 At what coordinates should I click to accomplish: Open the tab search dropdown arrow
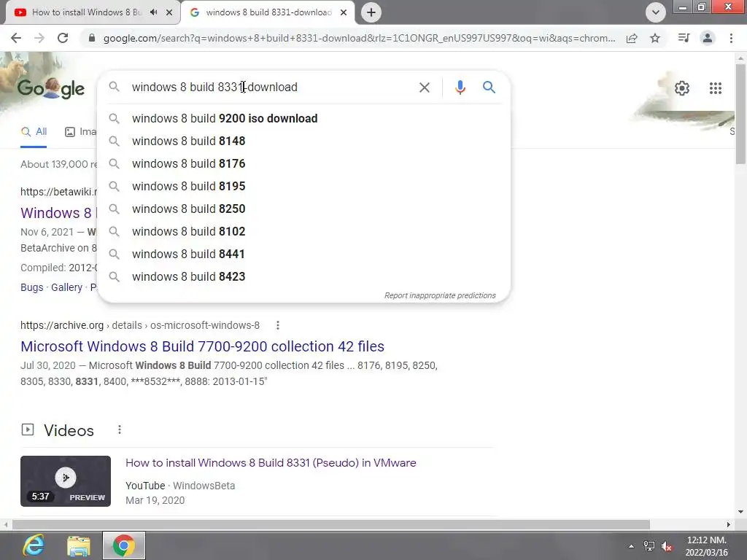coord(656,12)
